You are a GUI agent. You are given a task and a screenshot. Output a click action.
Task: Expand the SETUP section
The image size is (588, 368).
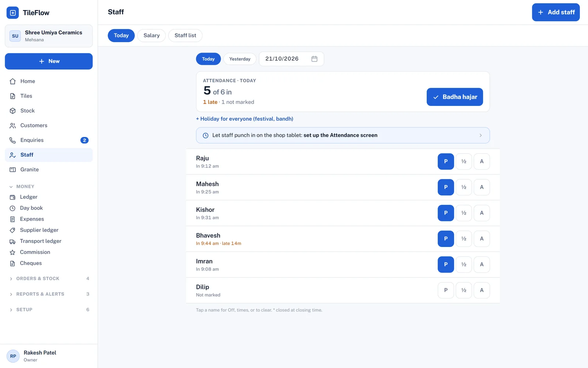49,309
